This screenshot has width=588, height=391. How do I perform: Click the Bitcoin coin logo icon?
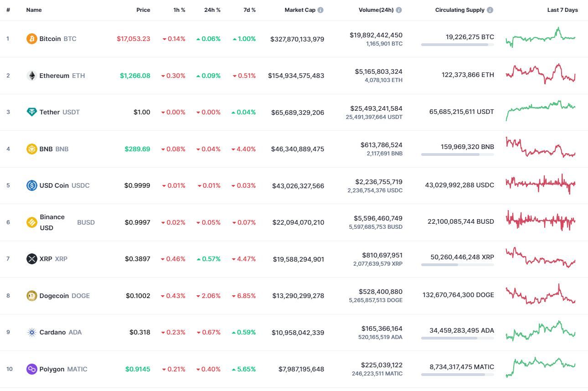pos(31,39)
